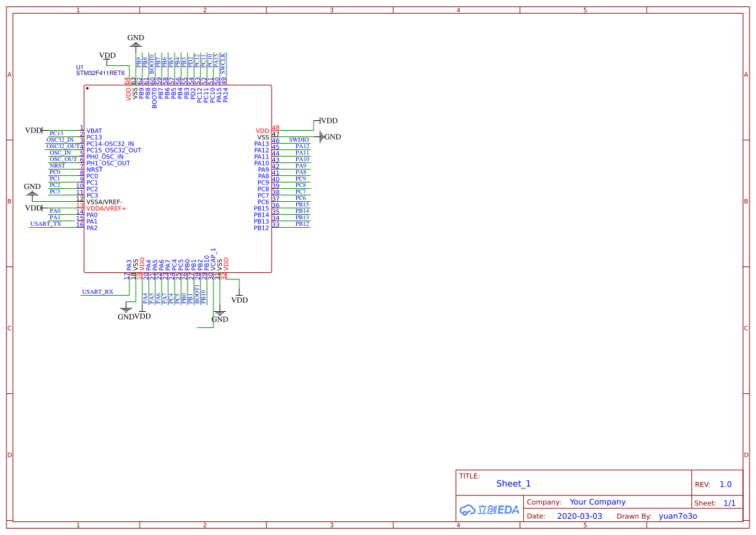Click the TITLE: field label
The image size is (756, 535).
tap(470, 476)
